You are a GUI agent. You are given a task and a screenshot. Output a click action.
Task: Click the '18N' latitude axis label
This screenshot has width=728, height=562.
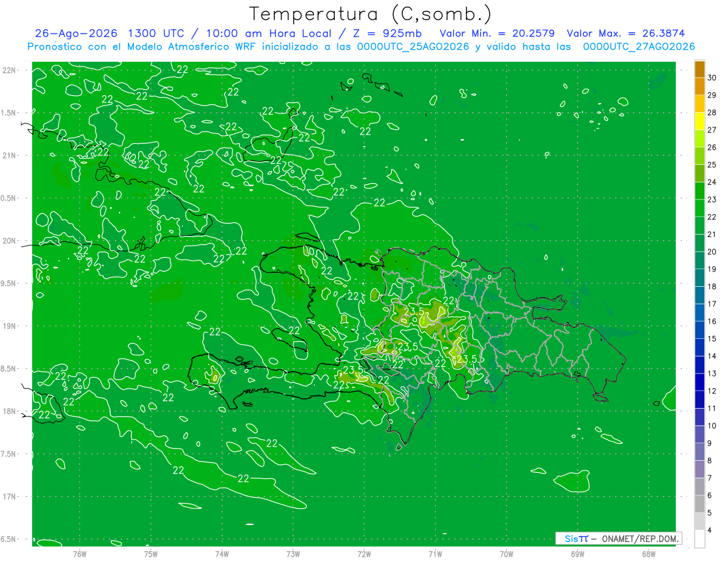coord(10,412)
